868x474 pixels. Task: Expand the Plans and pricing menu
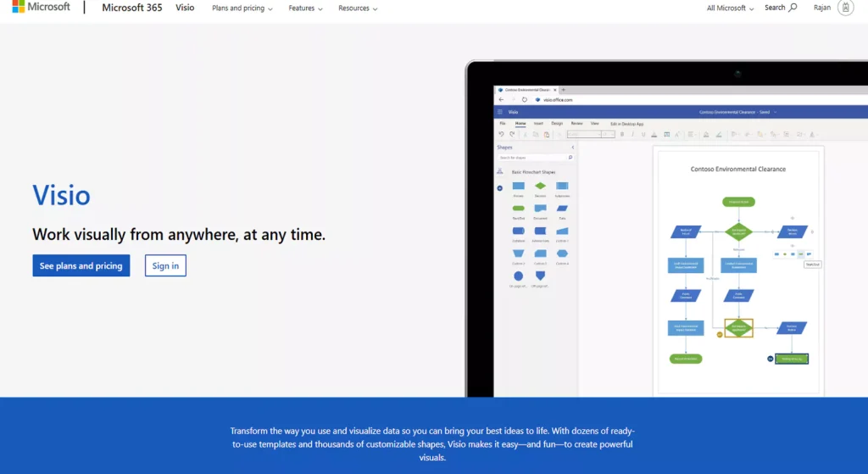click(242, 8)
